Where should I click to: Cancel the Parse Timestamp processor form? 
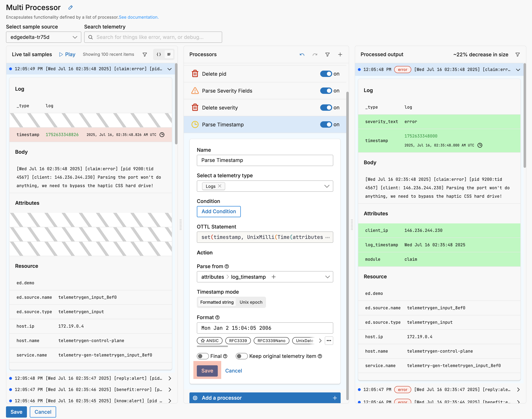(x=233, y=371)
